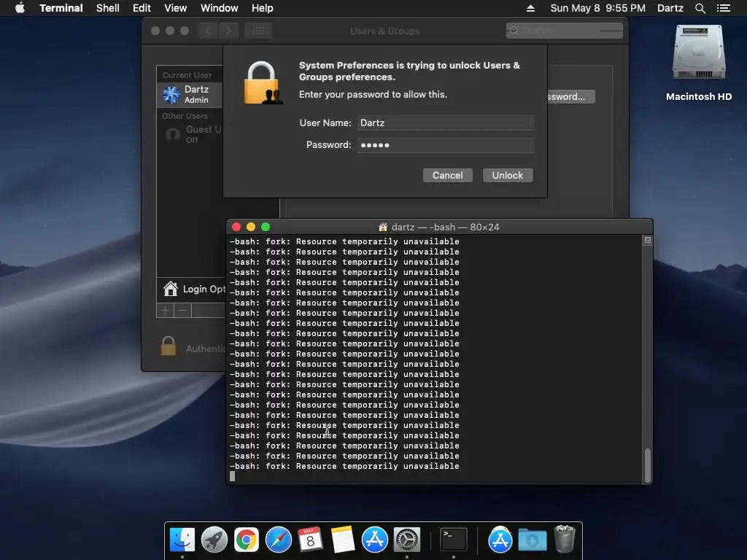Open App Store icon right of Terminal in Dock
Screen dimensions: 747x560
point(500,540)
